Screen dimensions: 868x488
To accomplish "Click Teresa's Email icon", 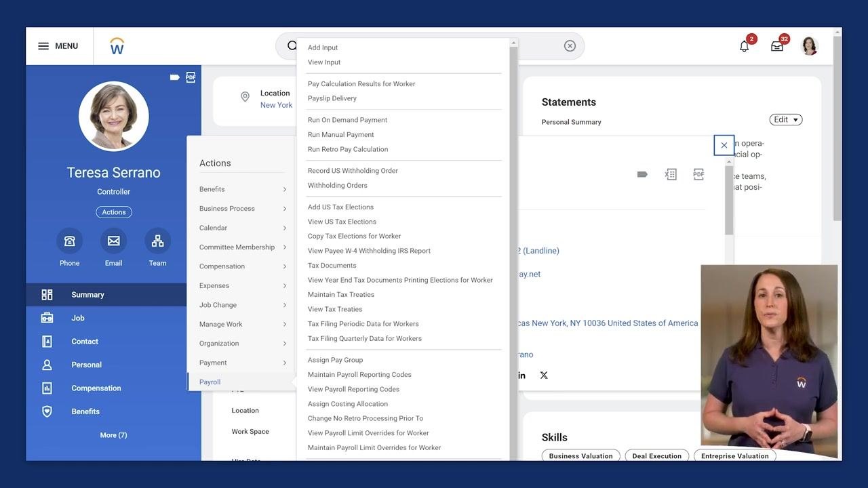I will [113, 241].
